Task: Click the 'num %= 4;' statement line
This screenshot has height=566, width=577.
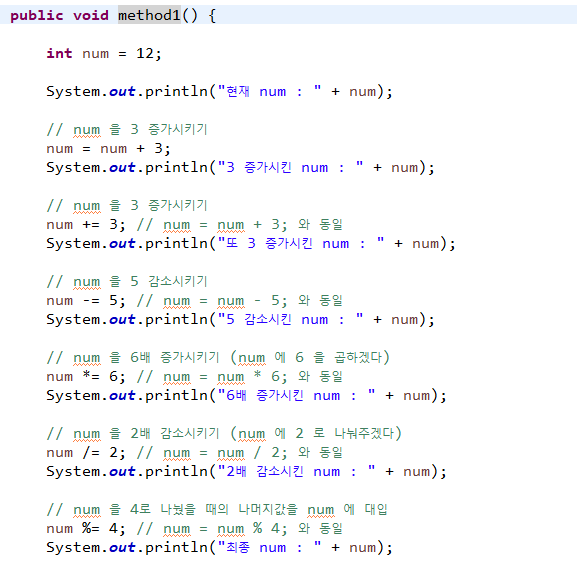Action: [194, 528]
